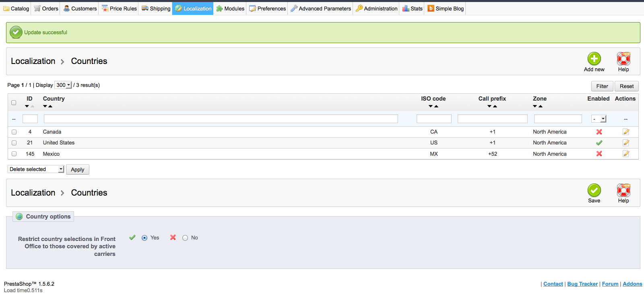Focus the Country name filter field

[221, 119]
